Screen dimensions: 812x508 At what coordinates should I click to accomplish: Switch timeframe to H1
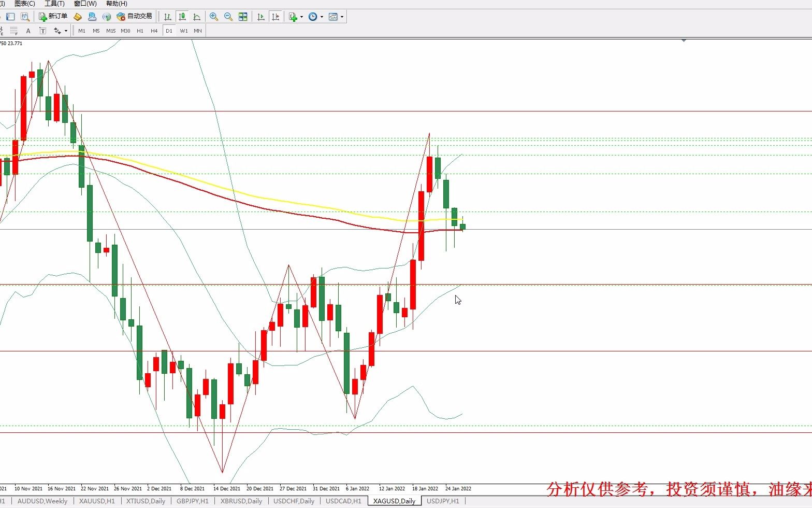pos(140,31)
